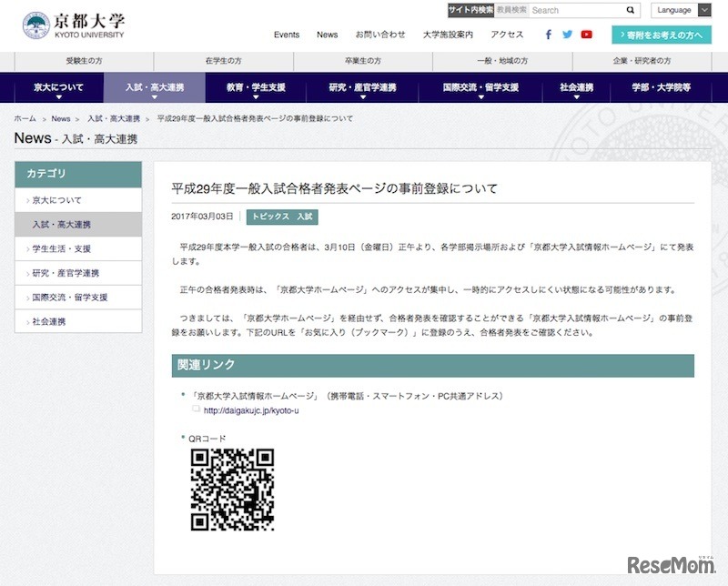This screenshot has width=728, height=586.
Task: Open the 卒業生の方 tab
Action: point(364,58)
